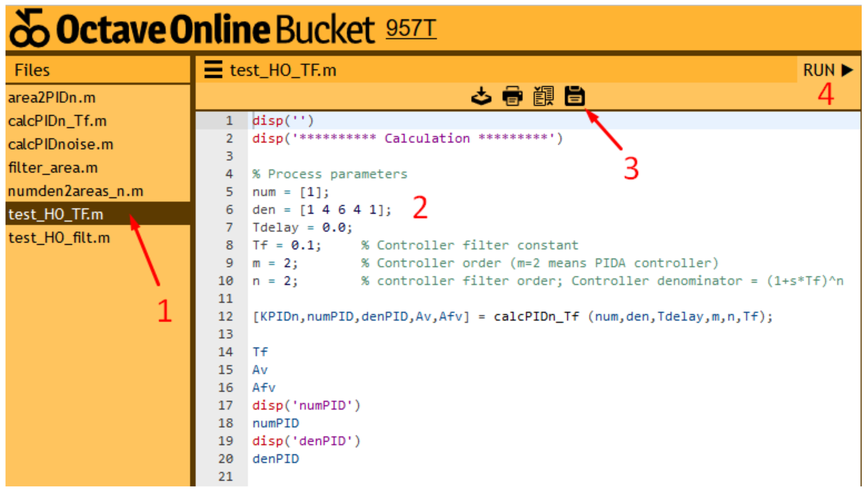Select the highlighted test_HO_TF.m file
This screenshot has width=868, height=493.
click(x=55, y=215)
